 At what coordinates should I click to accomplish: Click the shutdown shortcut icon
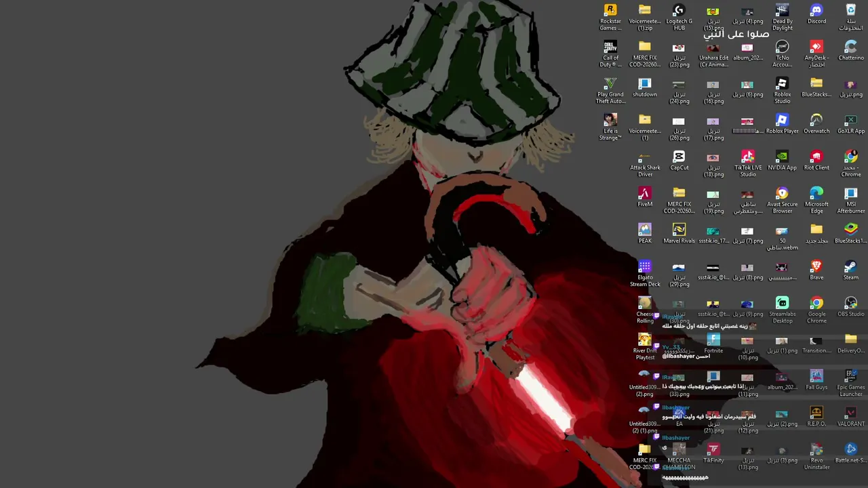tap(645, 87)
